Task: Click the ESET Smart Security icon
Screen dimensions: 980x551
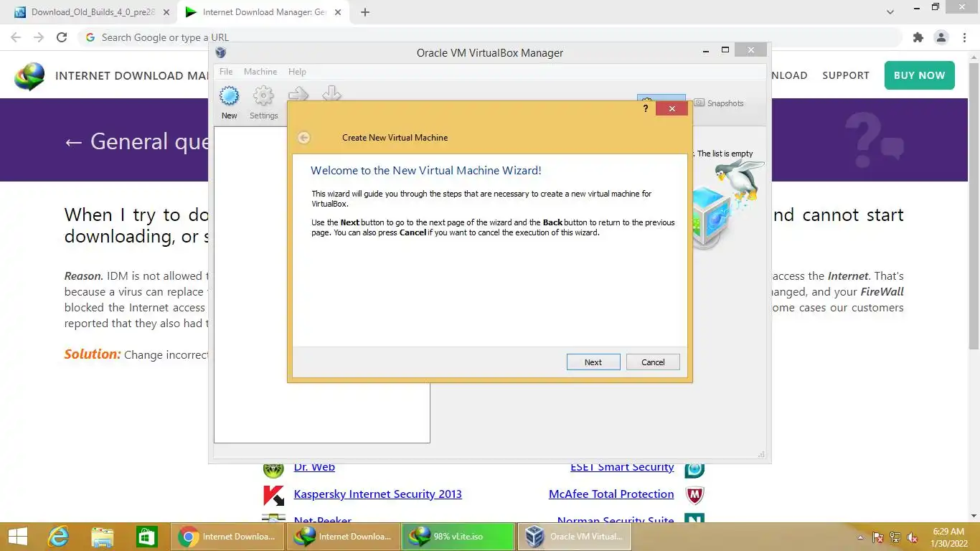Action: [694, 470]
